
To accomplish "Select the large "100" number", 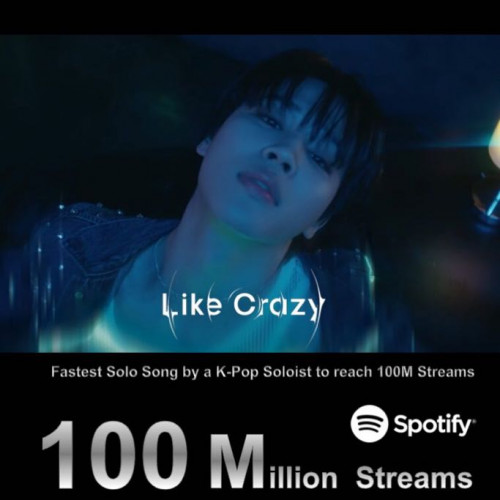I will point(113,455).
